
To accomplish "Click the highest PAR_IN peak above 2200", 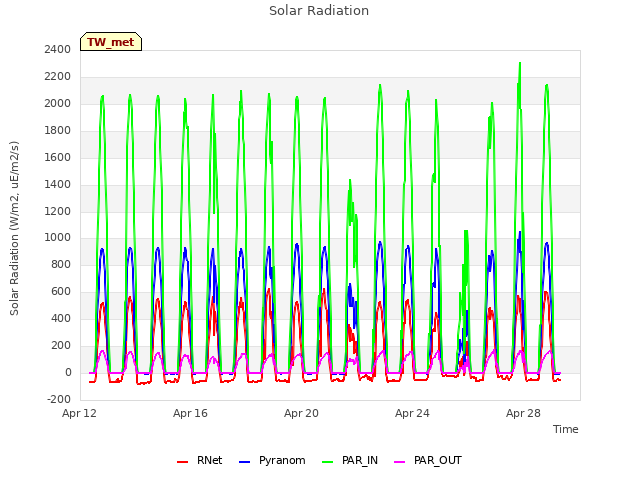I will (x=520, y=64).
